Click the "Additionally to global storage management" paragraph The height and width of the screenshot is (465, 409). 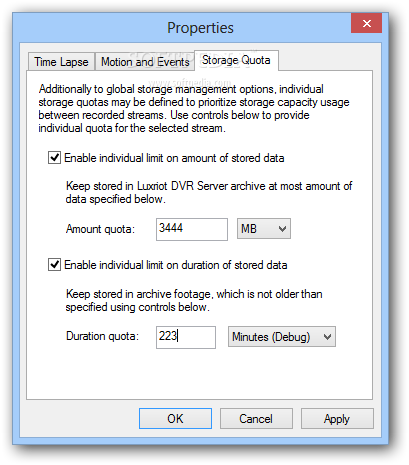click(x=194, y=108)
